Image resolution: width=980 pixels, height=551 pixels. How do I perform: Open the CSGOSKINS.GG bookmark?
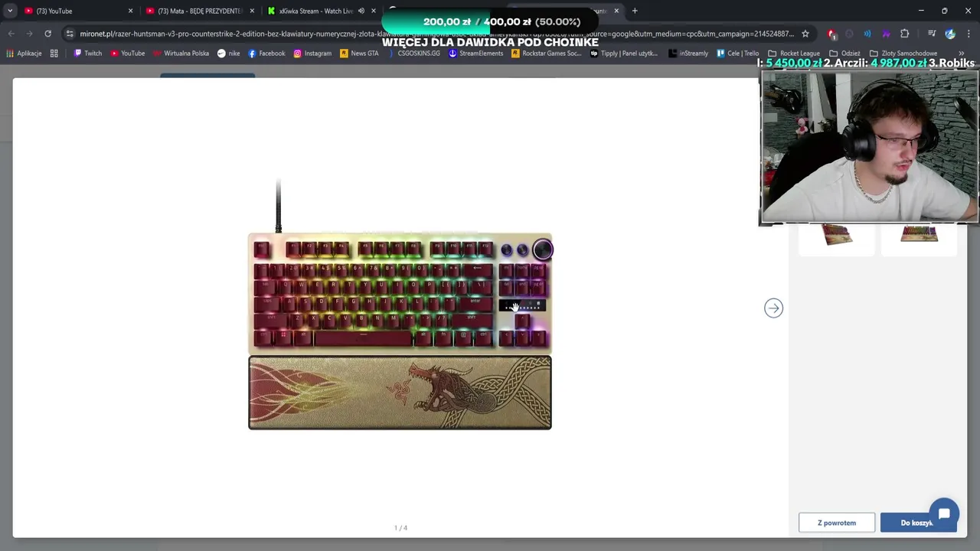[x=413, y=54]
